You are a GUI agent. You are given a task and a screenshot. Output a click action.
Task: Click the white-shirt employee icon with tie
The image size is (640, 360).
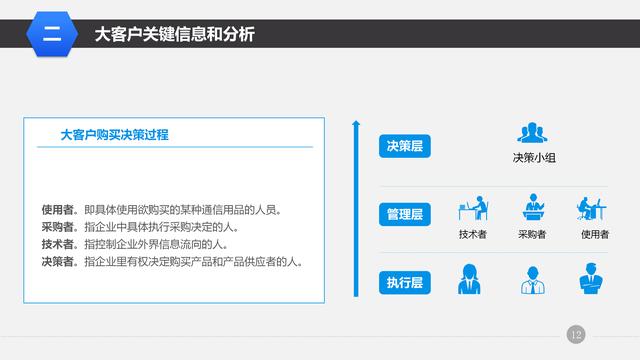(533, 280)
